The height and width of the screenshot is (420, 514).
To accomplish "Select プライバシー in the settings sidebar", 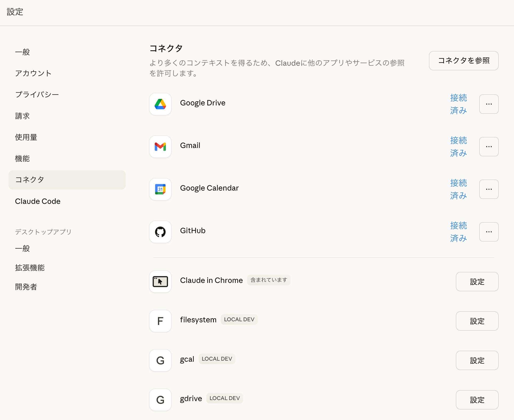I will 37,94.
